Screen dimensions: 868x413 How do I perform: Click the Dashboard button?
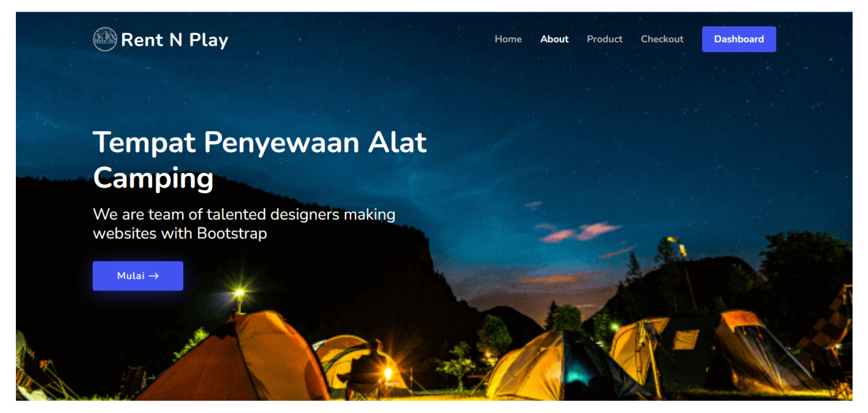pos(739,39)
